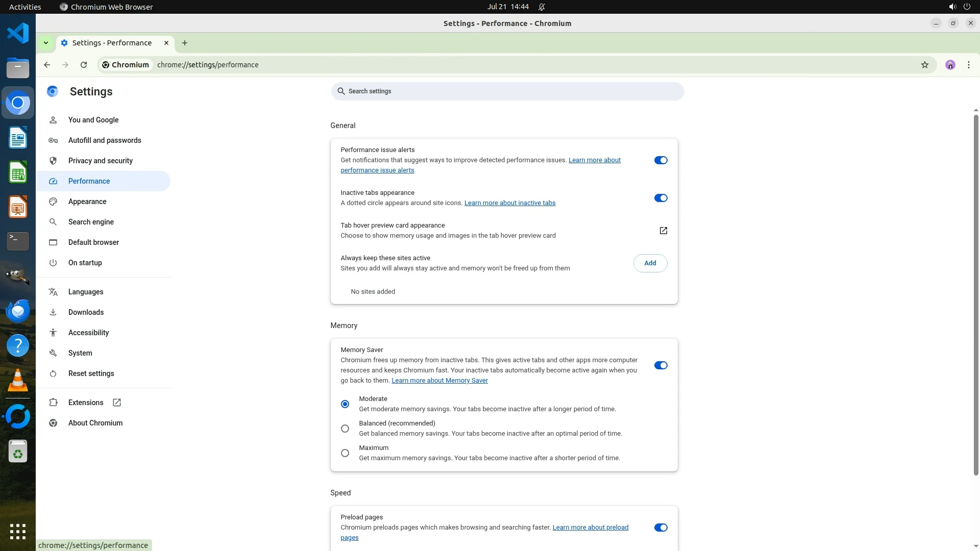The width and height of the screenshot is (980, 551).
Task: Expand the tab search dropdown arrow
Action: click(x=46, y=43)
